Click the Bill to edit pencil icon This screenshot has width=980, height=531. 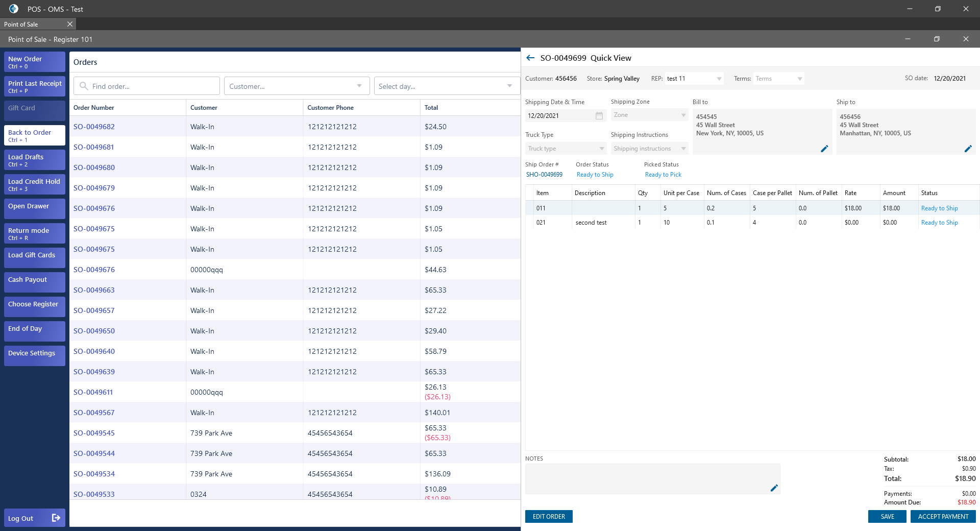824,149
